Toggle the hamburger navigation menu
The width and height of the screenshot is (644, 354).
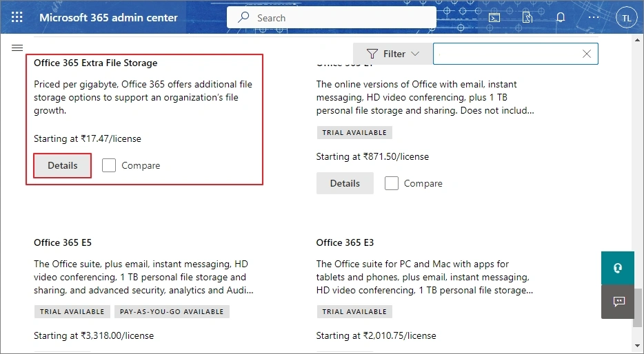pyautogui.click(x=17, y=48)
